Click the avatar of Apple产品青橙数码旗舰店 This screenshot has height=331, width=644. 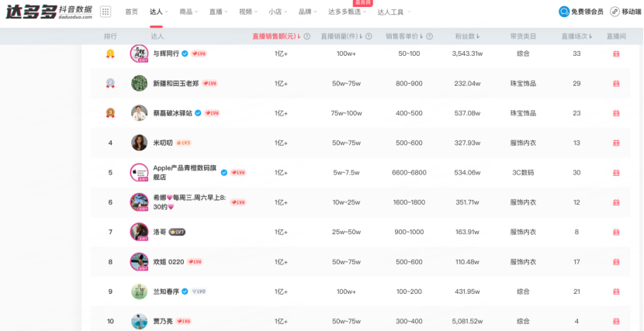click(x=139, y=172)
